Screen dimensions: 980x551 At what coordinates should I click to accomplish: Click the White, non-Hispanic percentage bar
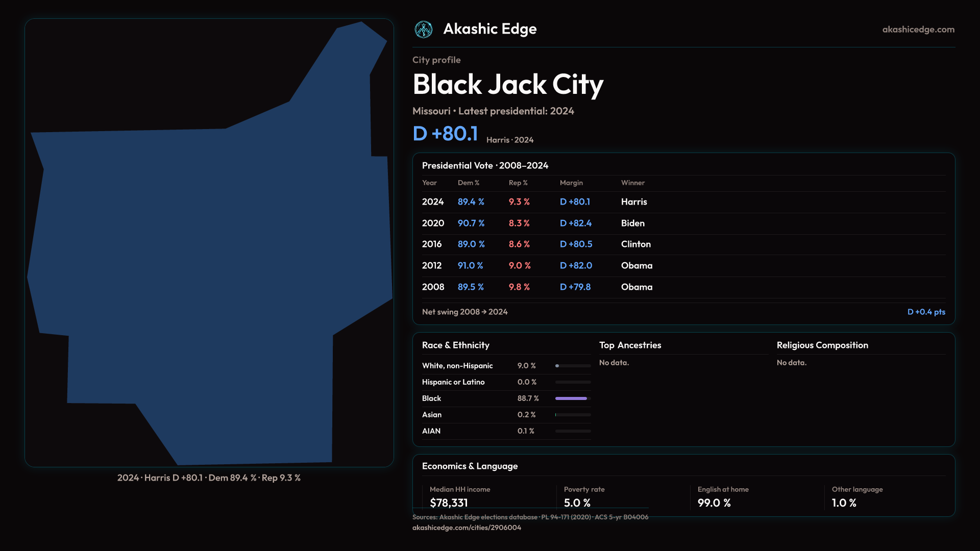point(573,366)
